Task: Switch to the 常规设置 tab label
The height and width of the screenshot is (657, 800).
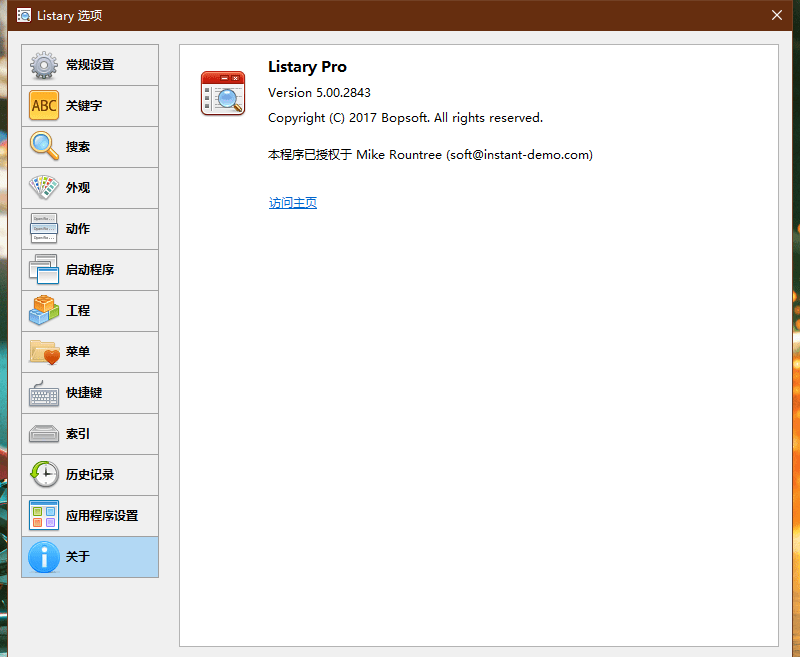Action: click(90, 65)
